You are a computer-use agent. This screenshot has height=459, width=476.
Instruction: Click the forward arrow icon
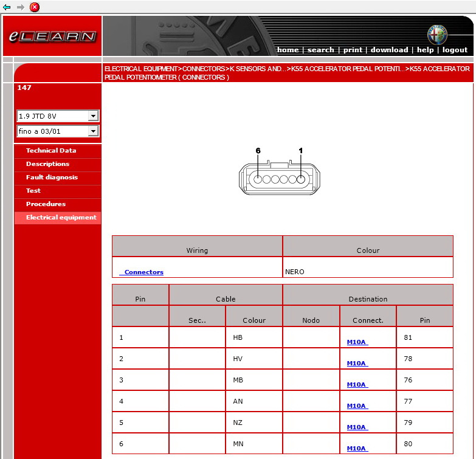pos(20,7)
